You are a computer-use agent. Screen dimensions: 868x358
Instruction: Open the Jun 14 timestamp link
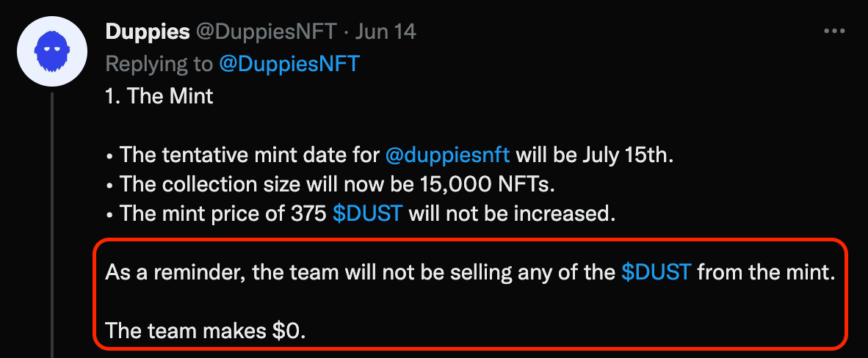(386, 32)
